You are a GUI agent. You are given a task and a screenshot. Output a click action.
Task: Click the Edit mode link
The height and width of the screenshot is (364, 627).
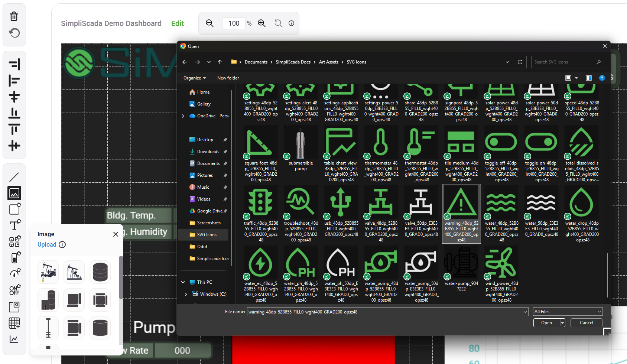coord(178,23)
